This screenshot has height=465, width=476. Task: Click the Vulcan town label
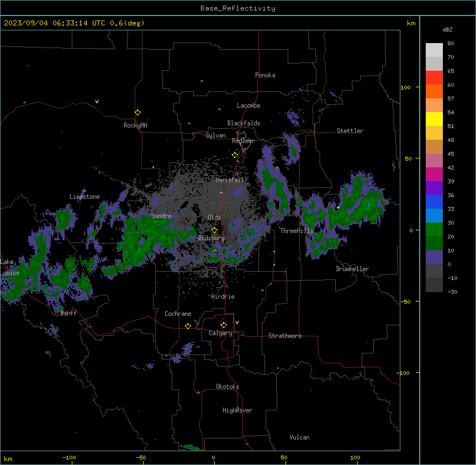tap(299, 437)
